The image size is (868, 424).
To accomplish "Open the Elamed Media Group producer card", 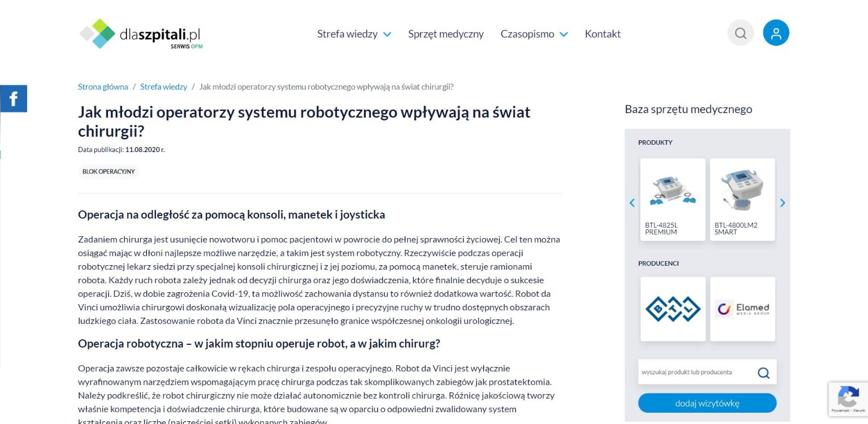I will point(742,309).
